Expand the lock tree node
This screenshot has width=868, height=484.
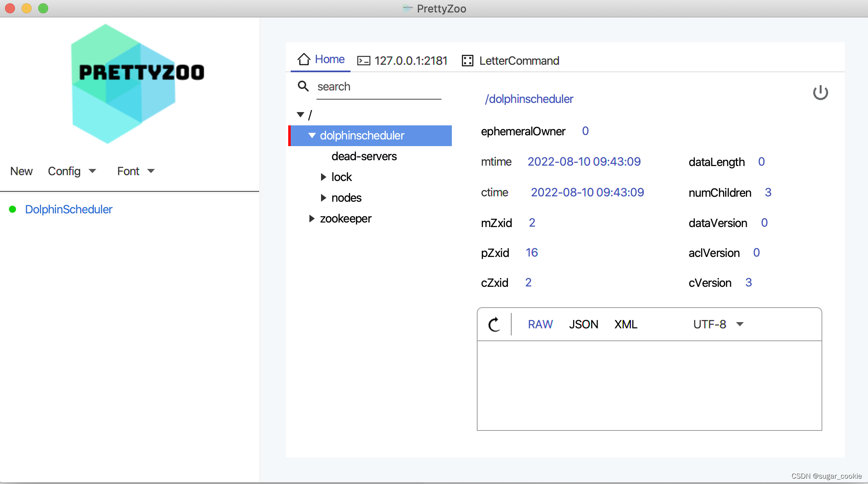tap(324, 177)
